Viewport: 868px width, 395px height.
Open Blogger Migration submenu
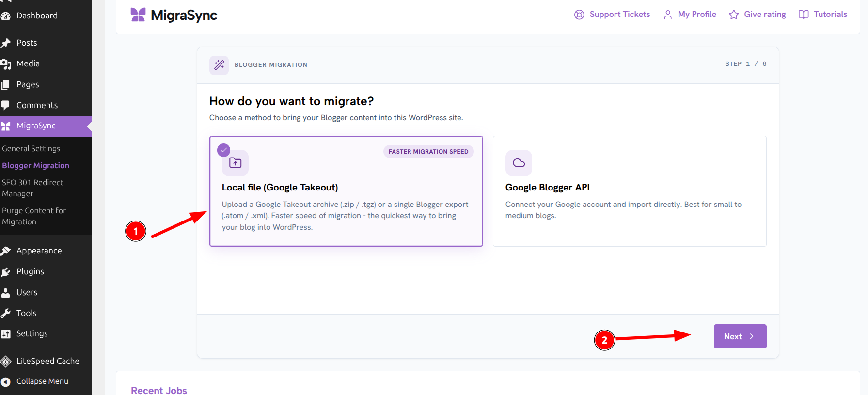pyautogui.click(x=35, y=165)
